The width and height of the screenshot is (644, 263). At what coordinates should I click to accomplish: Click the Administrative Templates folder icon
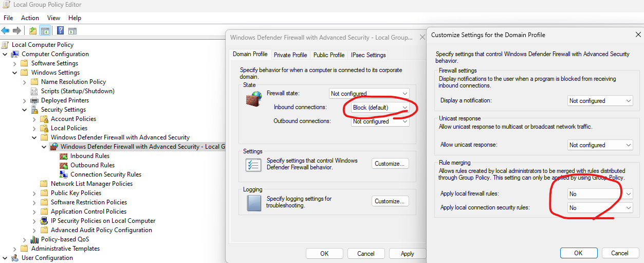pyautogui.click(x=25, y=249)
